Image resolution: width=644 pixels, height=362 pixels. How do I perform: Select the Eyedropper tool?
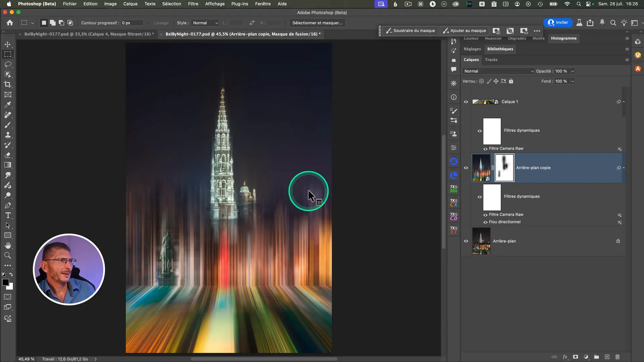(8, 105)
